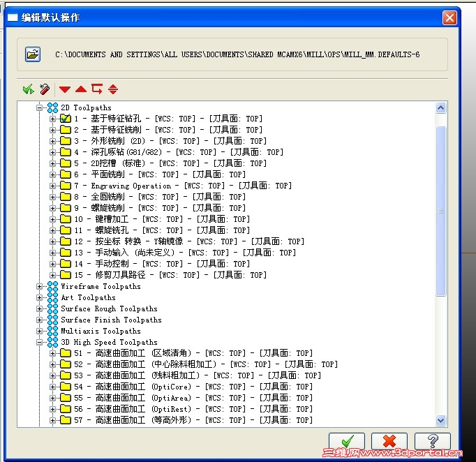This screenshot has width=476, height=462.
Task: Click the green checkmark select-all toolbar icon
Action: point(29,89)
